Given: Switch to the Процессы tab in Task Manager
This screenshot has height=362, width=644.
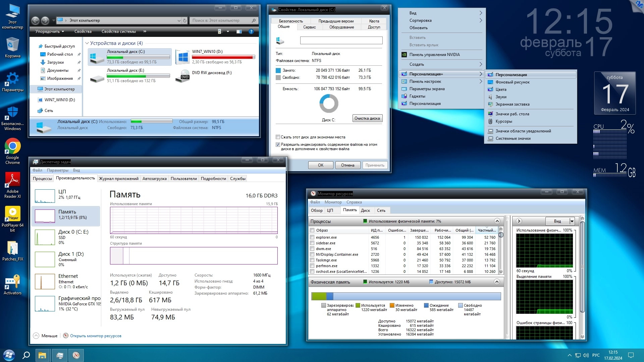Looking at the screenshot, I should tap(42, 179).
